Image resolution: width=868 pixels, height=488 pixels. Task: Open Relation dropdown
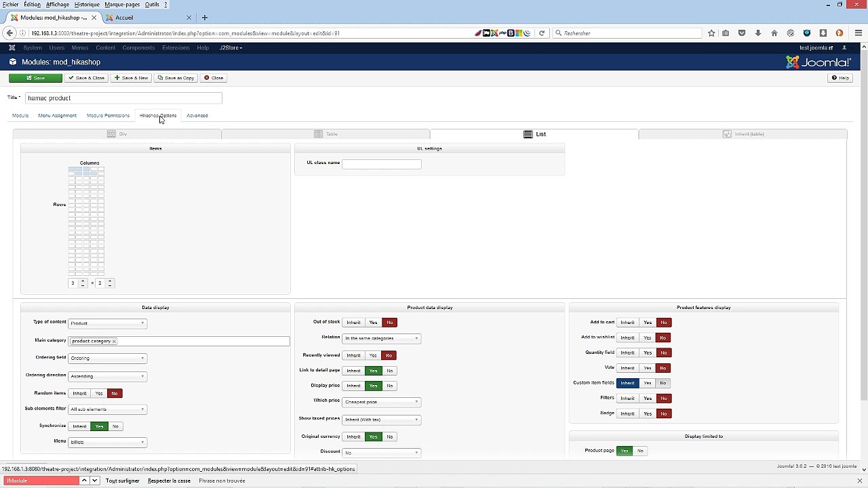coord(381,338)
